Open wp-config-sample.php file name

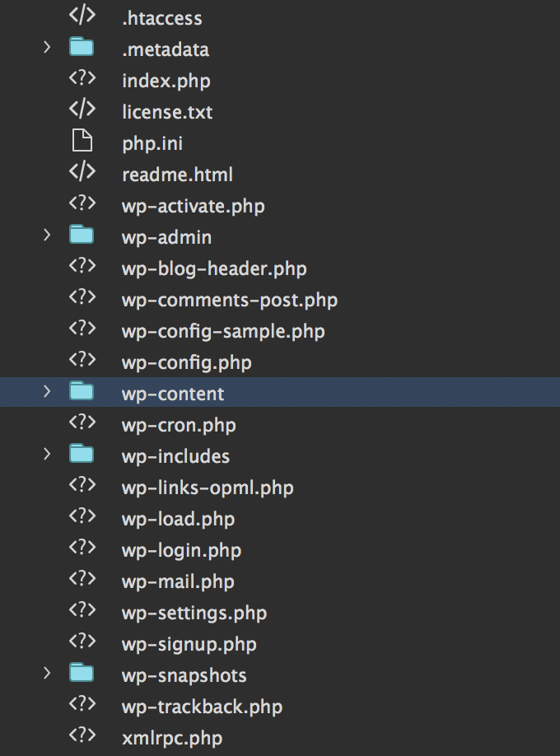[x=223, y=332]
